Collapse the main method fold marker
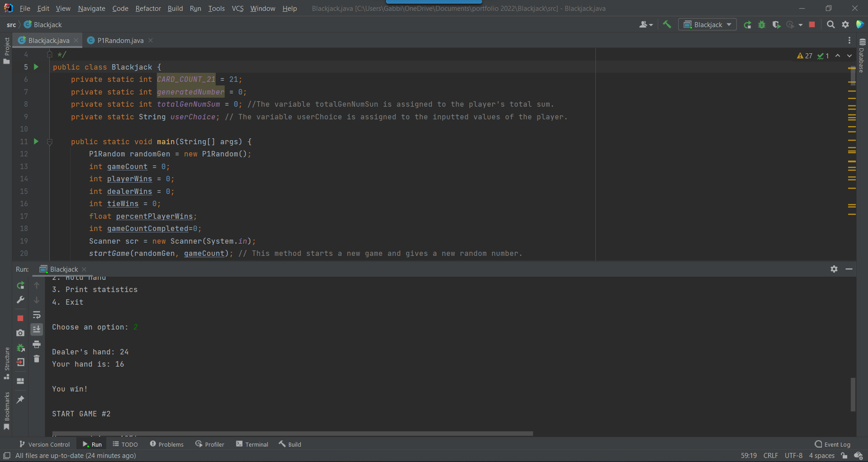The width and height of the screenshot is (868, 462). tap(50, 141)
